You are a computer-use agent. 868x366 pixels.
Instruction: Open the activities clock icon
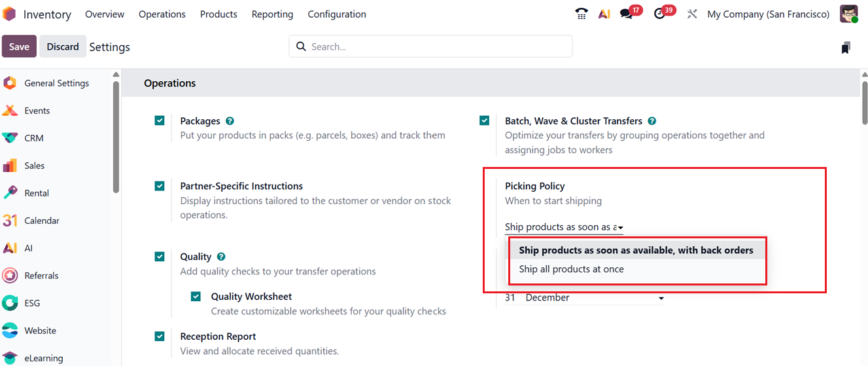660,14
